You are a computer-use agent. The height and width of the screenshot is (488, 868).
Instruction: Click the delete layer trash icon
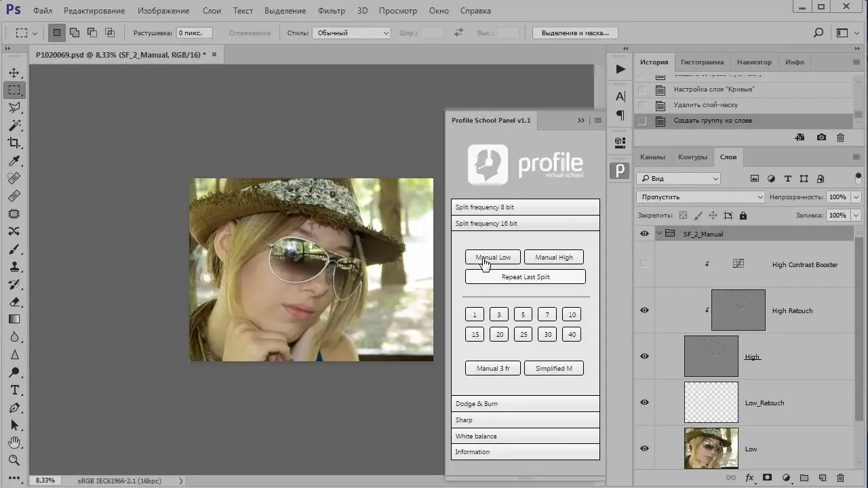tap(840, 478)
